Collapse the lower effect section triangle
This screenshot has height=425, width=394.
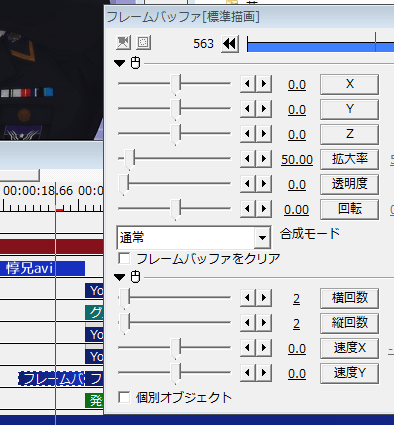119,277
